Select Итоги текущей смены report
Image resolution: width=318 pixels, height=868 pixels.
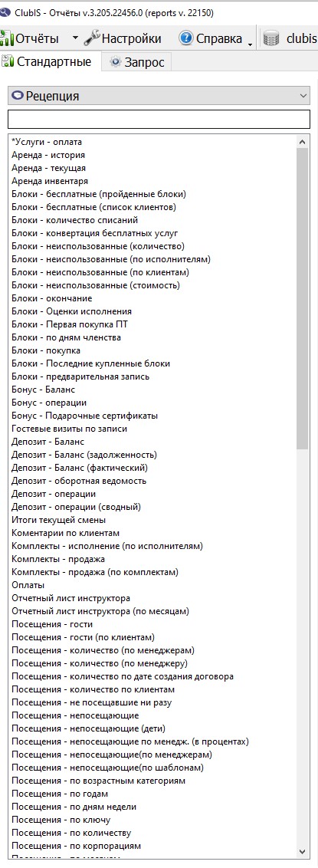click(59, 520)
